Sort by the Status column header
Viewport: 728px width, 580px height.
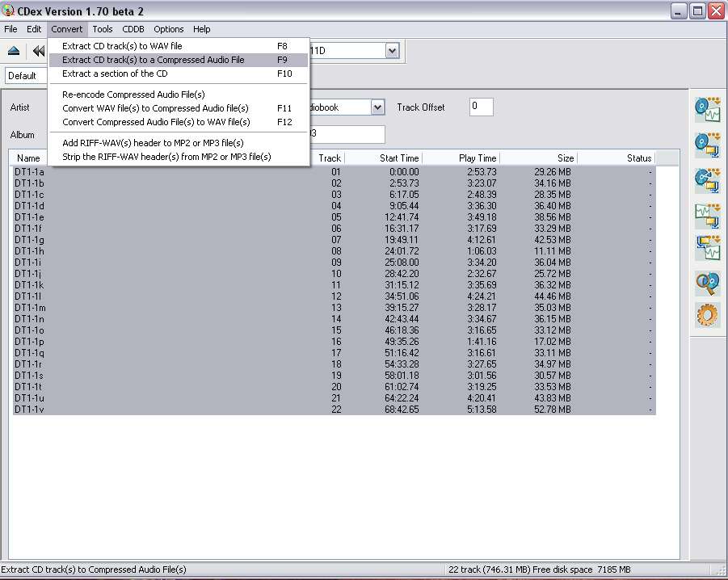[616, 158]
